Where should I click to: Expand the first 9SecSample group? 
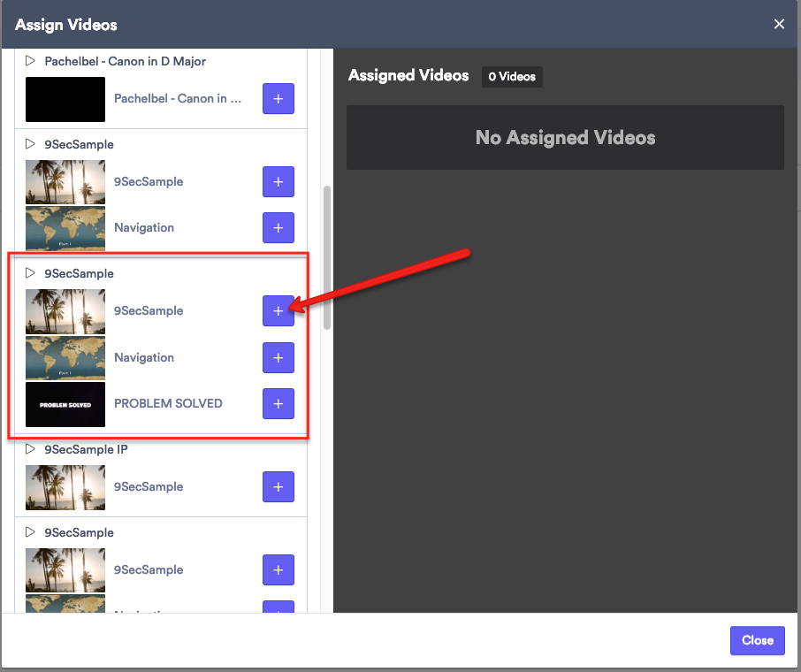click(29, 144)
